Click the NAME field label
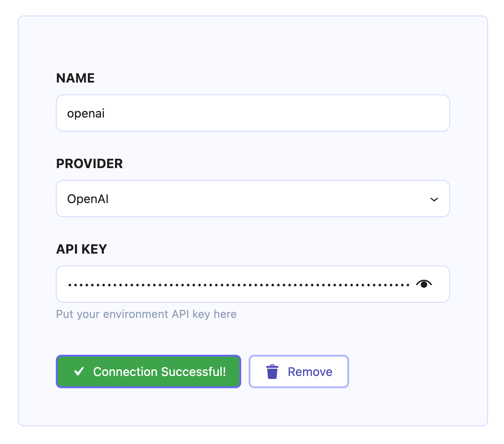Viewport: 504px width, 444px height. [x=76, y=78]
